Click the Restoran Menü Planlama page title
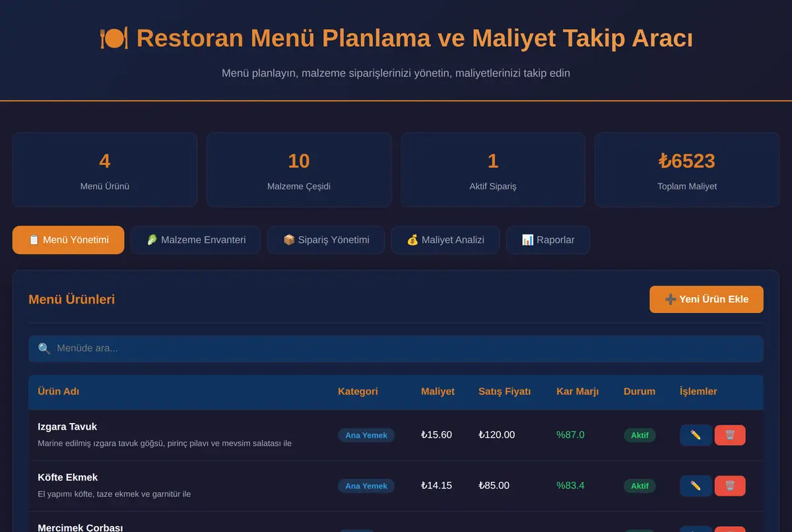Viewport: 792px width, 532px height. tap(414, 38)
